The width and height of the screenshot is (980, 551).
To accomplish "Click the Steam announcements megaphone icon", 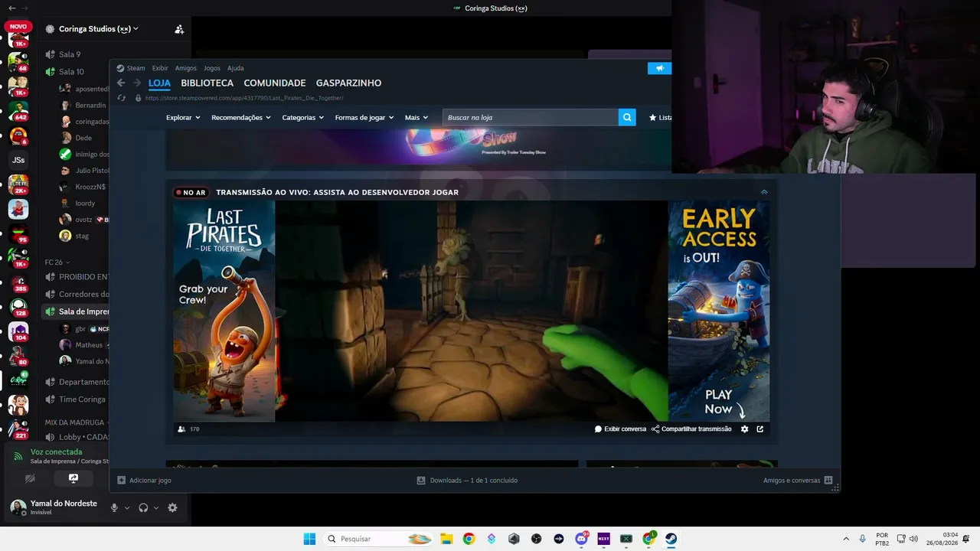I will tap(659, 68).
